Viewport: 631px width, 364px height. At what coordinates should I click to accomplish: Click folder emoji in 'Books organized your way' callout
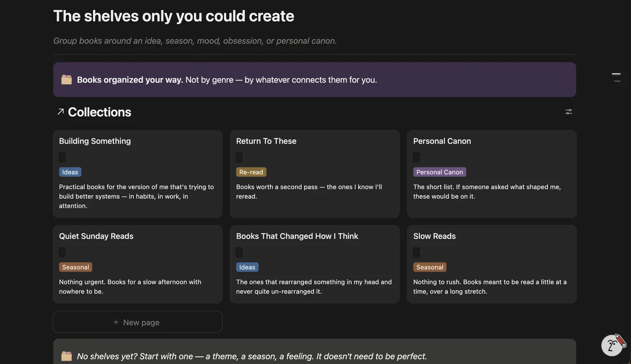(x=67, y=80)
